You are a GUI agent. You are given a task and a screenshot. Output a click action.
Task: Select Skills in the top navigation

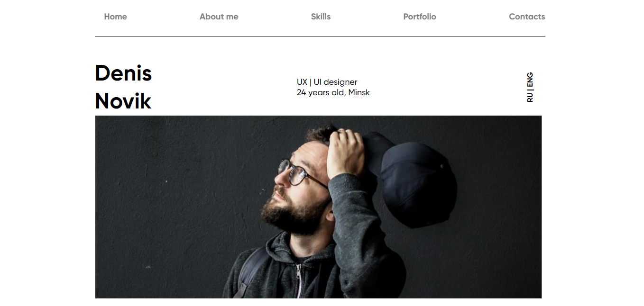click(x=321, y=17)
